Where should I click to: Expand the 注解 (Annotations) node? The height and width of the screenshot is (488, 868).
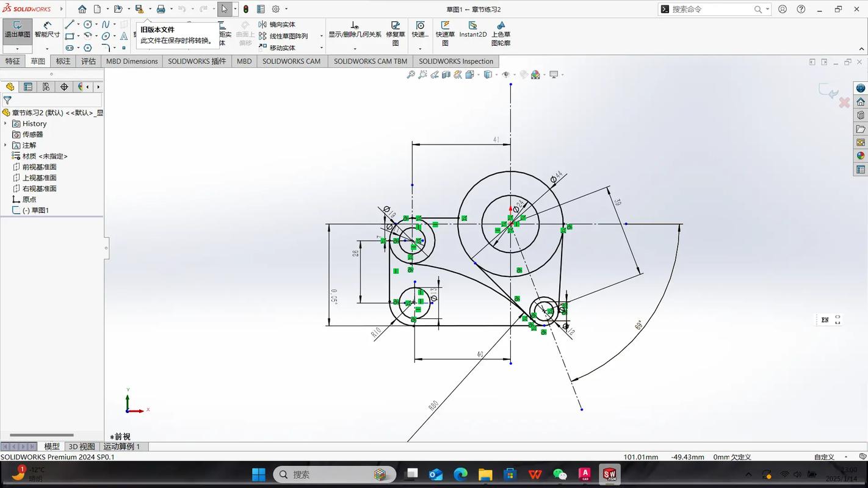(x=6, y=145)
